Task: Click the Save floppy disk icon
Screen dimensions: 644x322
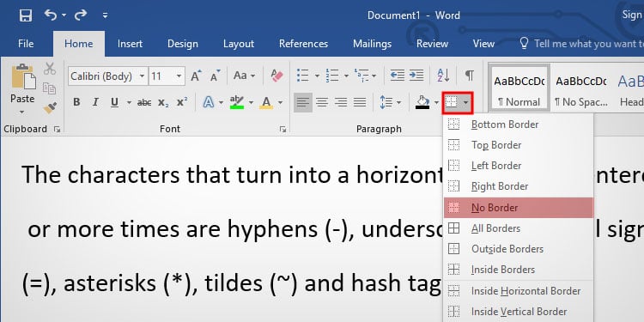Action: pos(26,15)
